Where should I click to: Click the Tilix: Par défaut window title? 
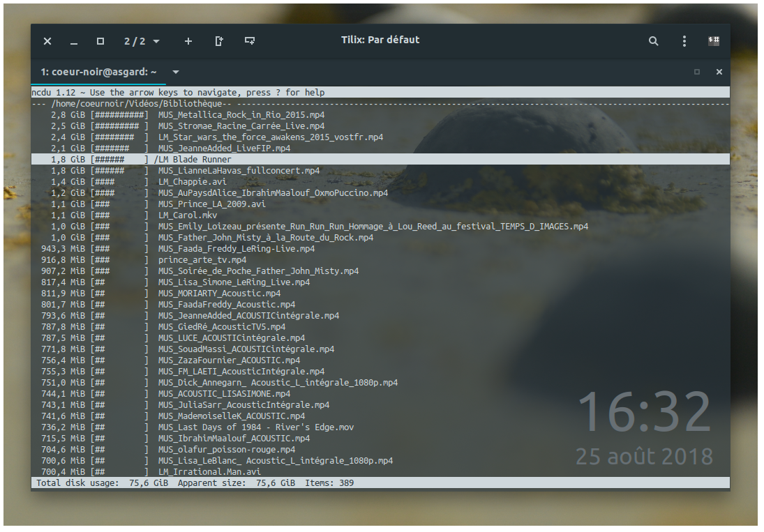[380, 40]
